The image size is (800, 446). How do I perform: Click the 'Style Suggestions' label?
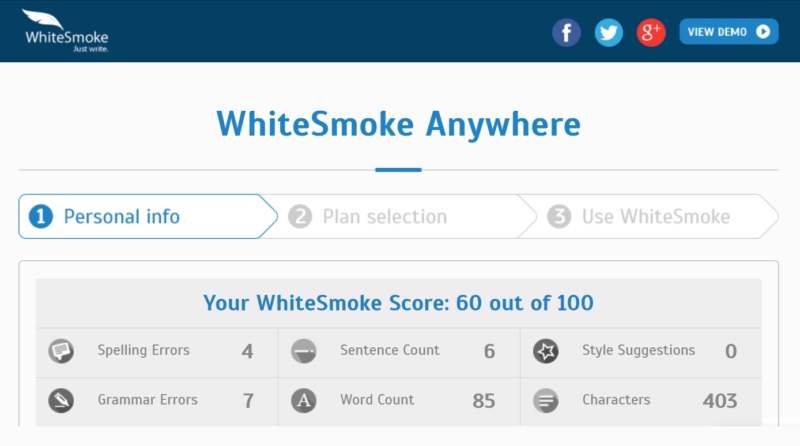(x=639, y=350)
